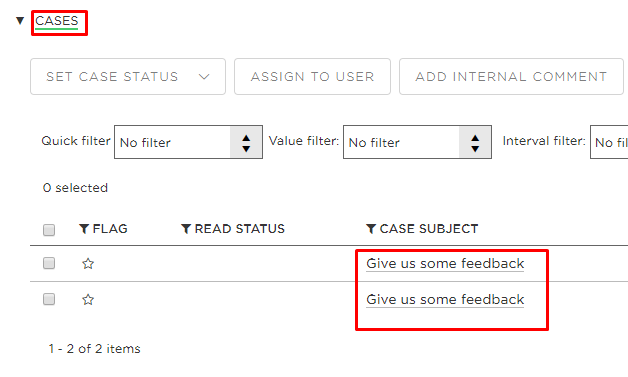Star the first case's flag icon

(88, 264)
